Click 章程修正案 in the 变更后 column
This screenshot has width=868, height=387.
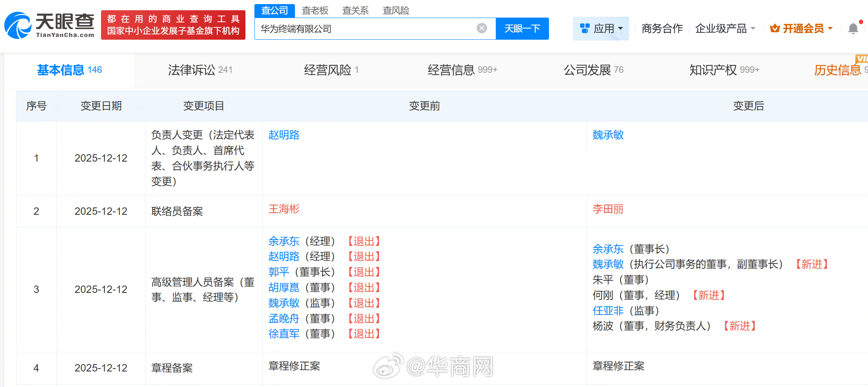click(618, 366)
